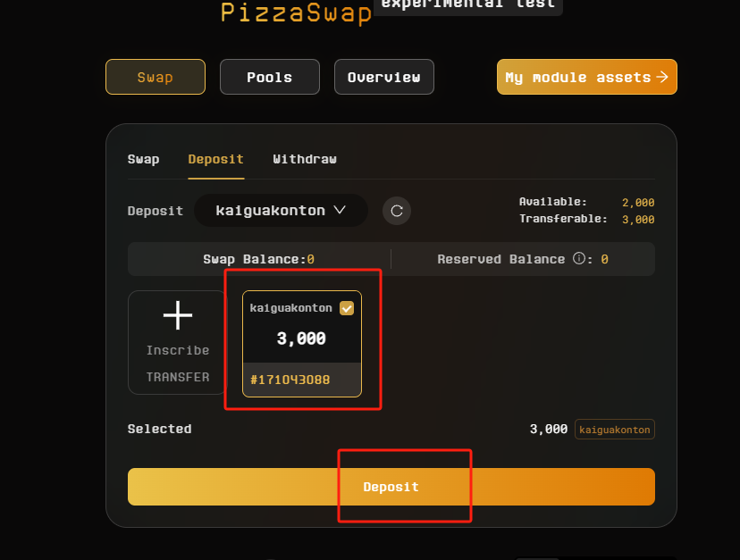Click the circular refresh icon beside the token dropdown
This screenshot has width=740, height=560.
397,211
